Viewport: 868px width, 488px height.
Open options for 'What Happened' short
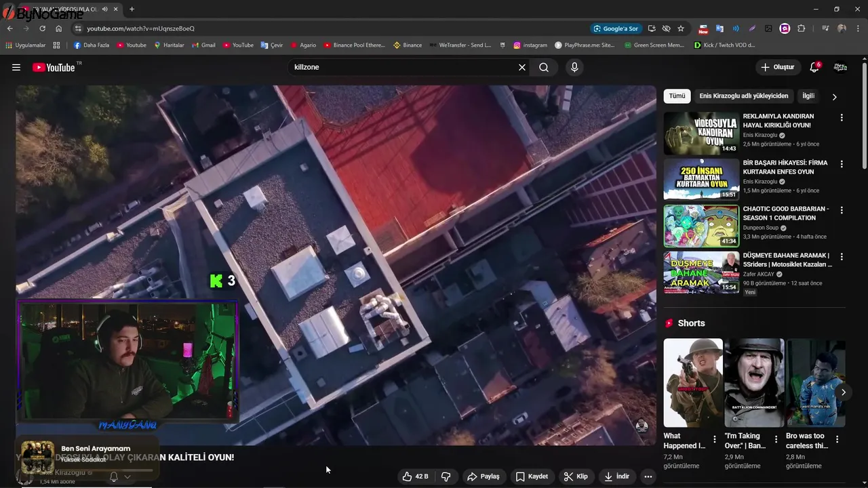[x=714, y=440]
